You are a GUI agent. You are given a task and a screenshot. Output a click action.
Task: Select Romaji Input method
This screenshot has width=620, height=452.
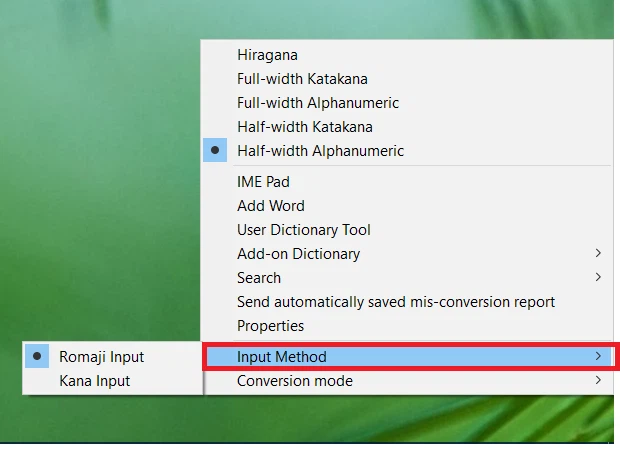tap(101, 357)
